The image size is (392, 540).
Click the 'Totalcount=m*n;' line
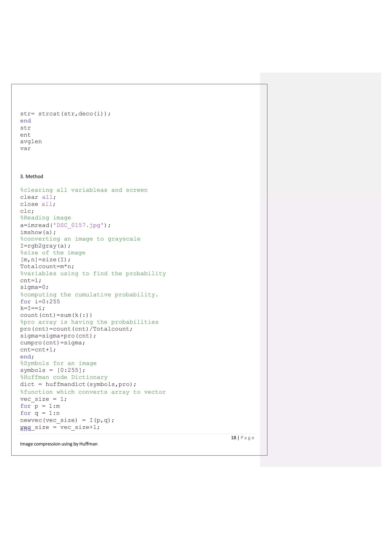point(47,266)
